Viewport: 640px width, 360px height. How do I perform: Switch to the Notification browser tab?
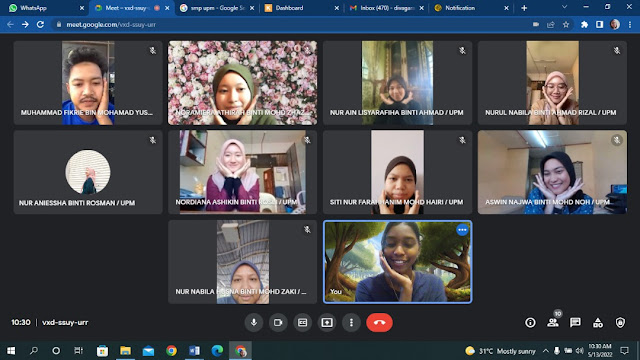pyautogui.click(x=471, y=8)
